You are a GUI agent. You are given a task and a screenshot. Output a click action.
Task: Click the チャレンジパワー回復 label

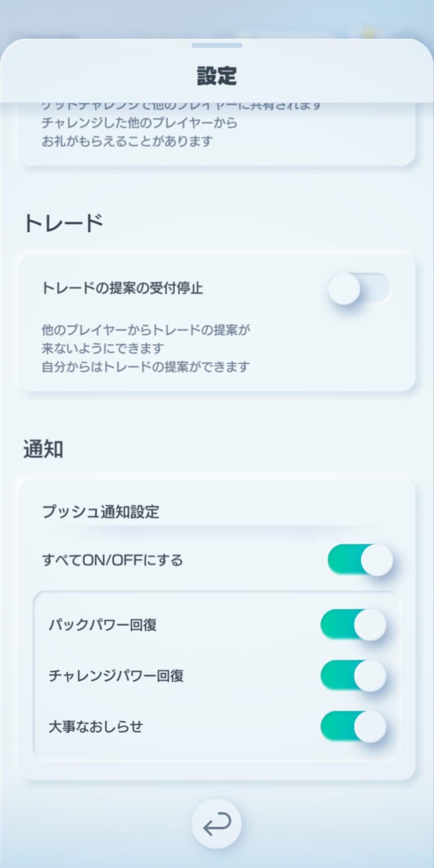click(x=116, y=676)
